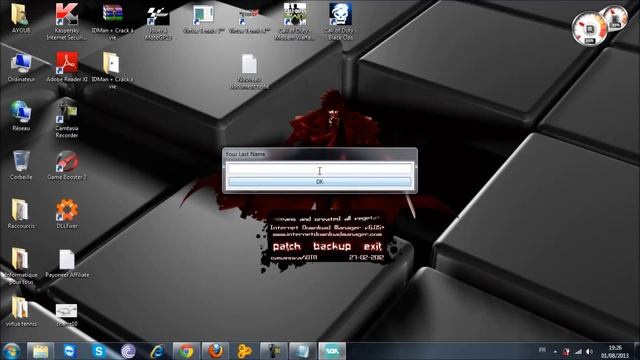Select the Corbeille recycle bin icon

click(21, 165)
